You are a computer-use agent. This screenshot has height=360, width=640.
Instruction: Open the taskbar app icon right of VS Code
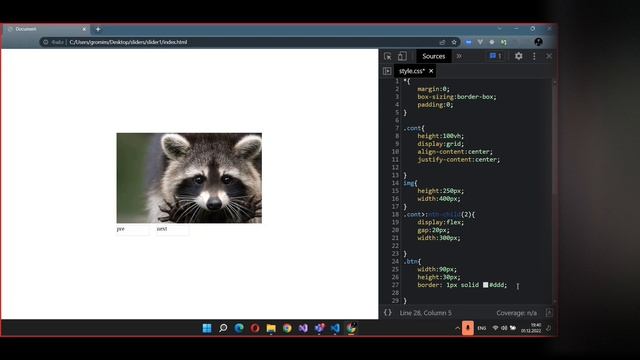point(351,328)
